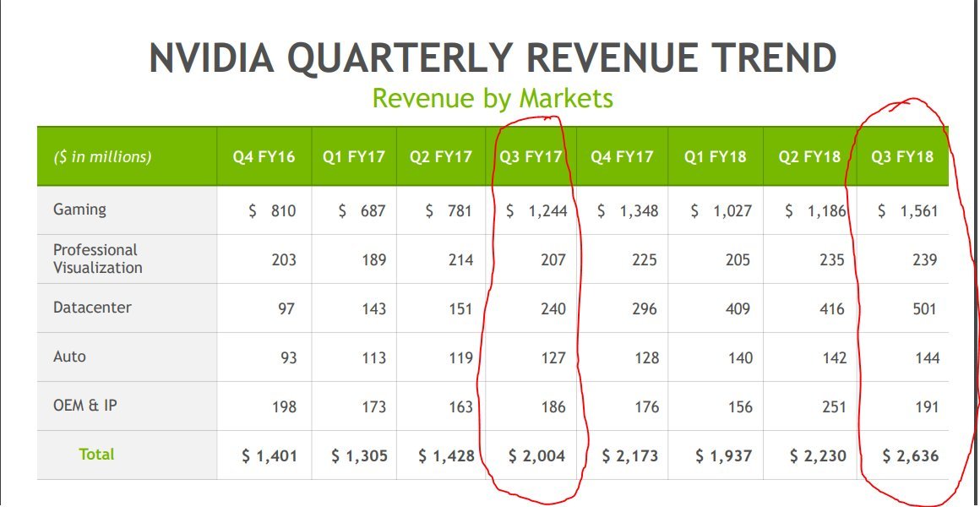The height and width of the screenshot is (507, 980).
Task: Click Gaming value $ 810
Action: pos(272,211)
